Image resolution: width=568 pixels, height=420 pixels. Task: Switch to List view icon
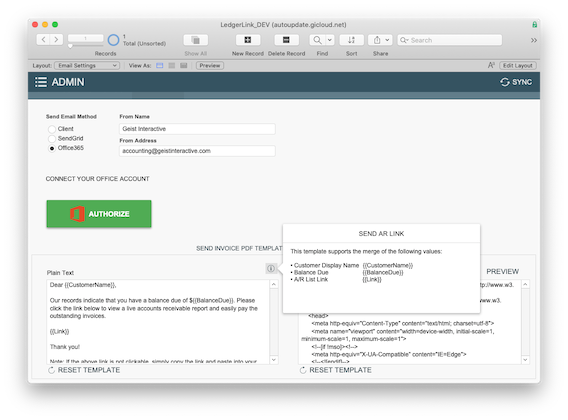pyautogui.click(x=172, y=66)
